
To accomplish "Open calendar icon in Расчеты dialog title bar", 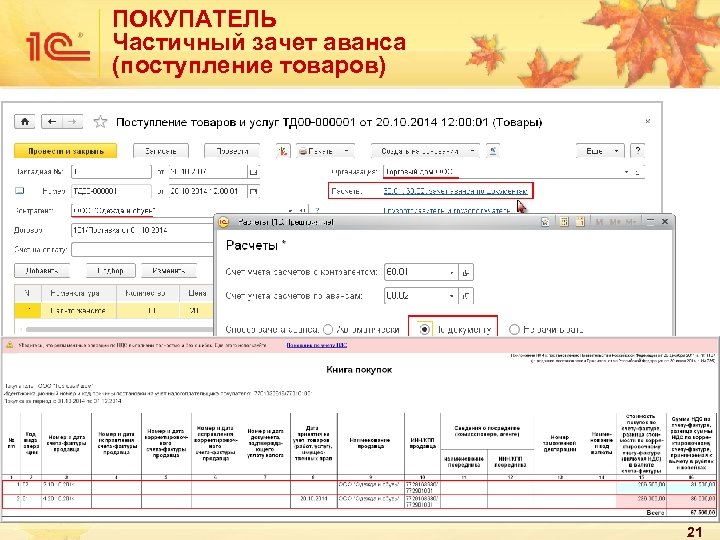I will click(580, 222).
